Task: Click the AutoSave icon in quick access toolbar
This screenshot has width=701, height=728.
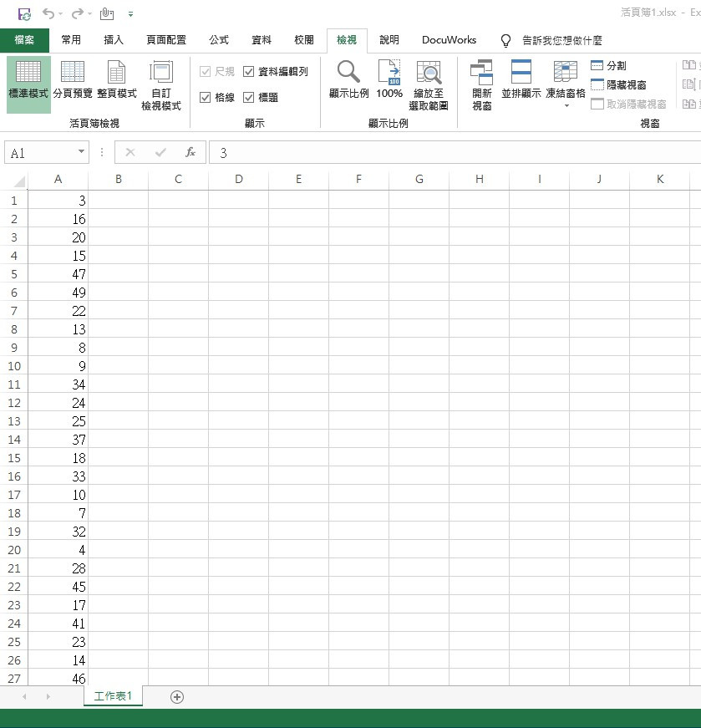Action: point(24,14)
